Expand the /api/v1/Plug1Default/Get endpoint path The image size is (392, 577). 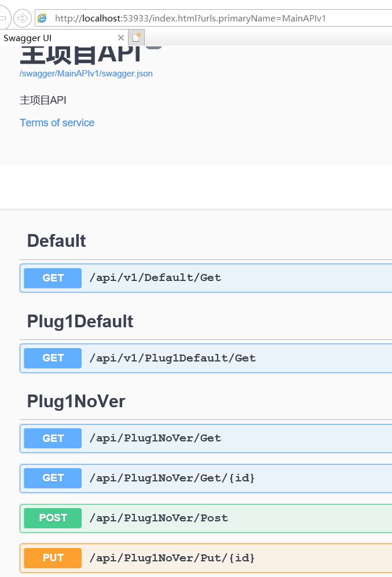173,358
